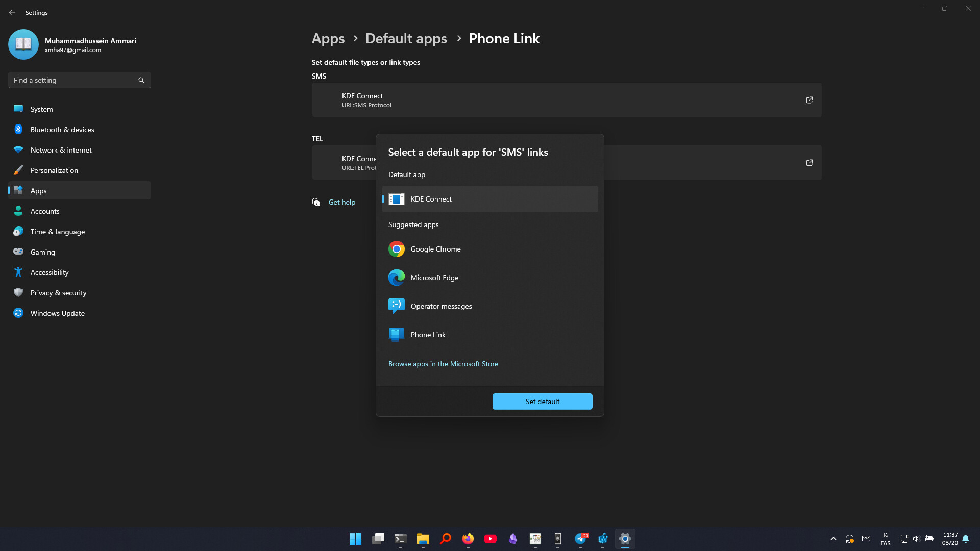Open the red magnifier search app
Screen dimensions: 980x551
tap(445, 539)
